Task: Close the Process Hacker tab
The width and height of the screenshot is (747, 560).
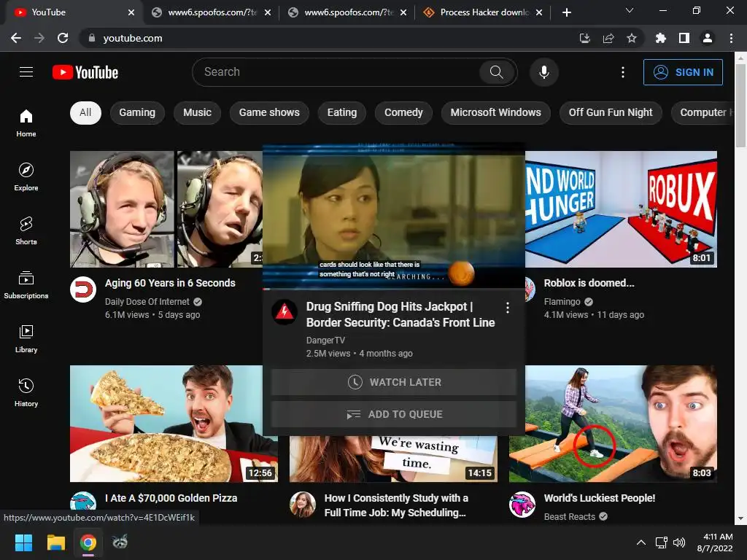Action: (539, 12)
